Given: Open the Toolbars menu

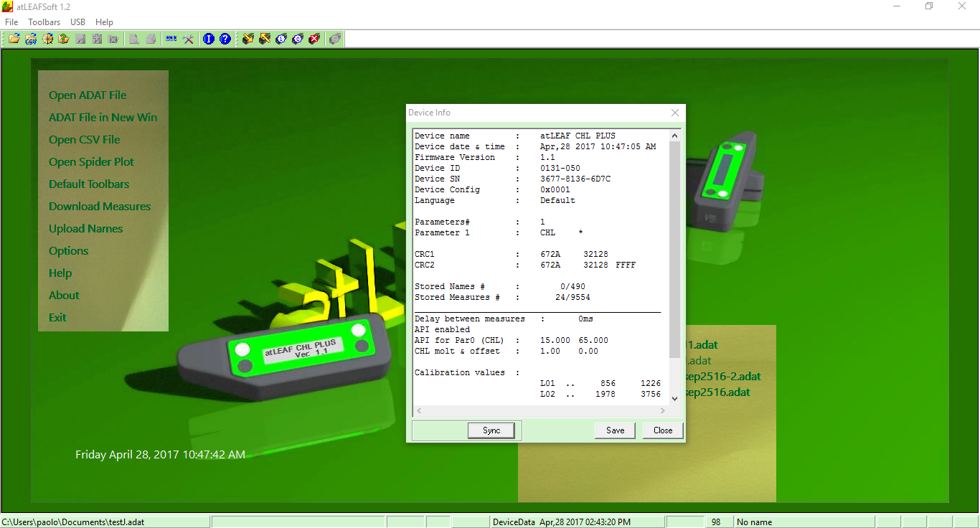Looking at the screenshot, I should (x=44, y=22).
